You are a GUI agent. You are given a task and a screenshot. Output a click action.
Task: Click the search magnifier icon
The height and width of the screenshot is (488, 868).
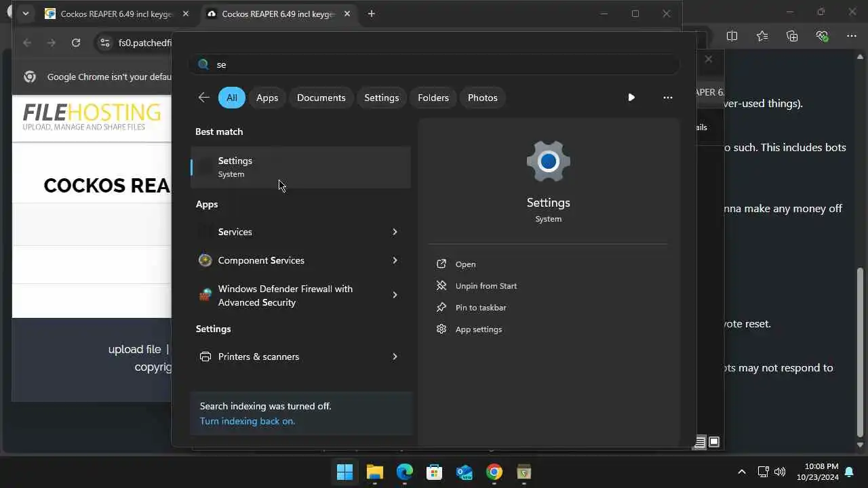203,64
